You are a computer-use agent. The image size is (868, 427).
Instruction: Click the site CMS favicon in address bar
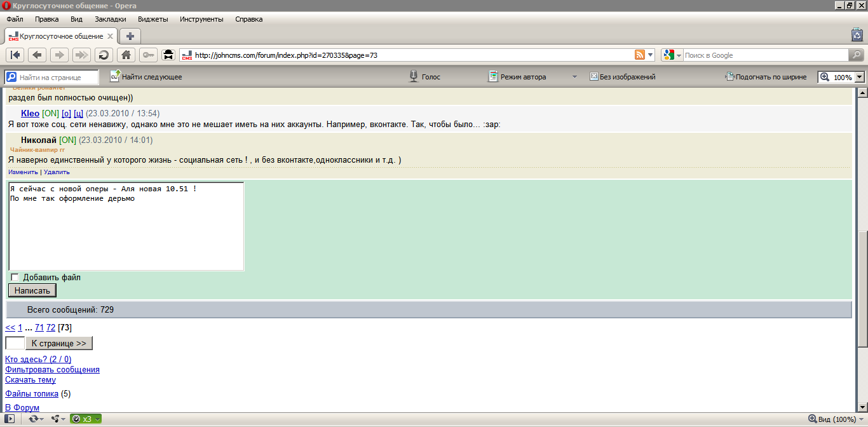click(x=187, y=55)
